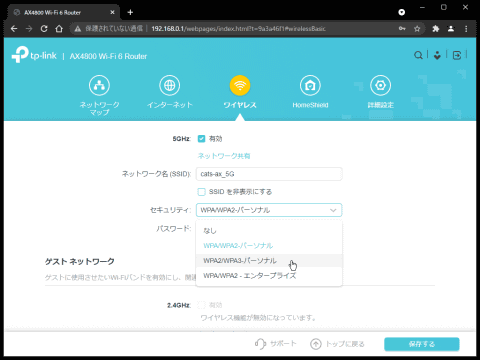Click the browser address bar URL
This screenshot has width=480, height=360.
[238, 29]
